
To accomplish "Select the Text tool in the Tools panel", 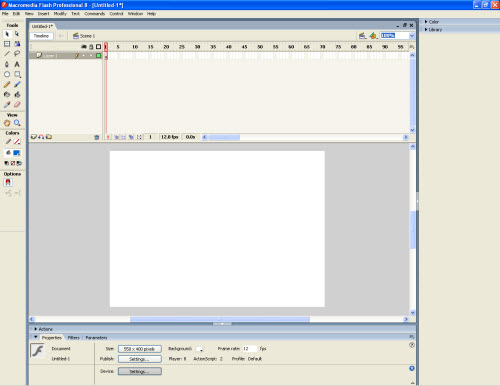I will tap(17, 64).
